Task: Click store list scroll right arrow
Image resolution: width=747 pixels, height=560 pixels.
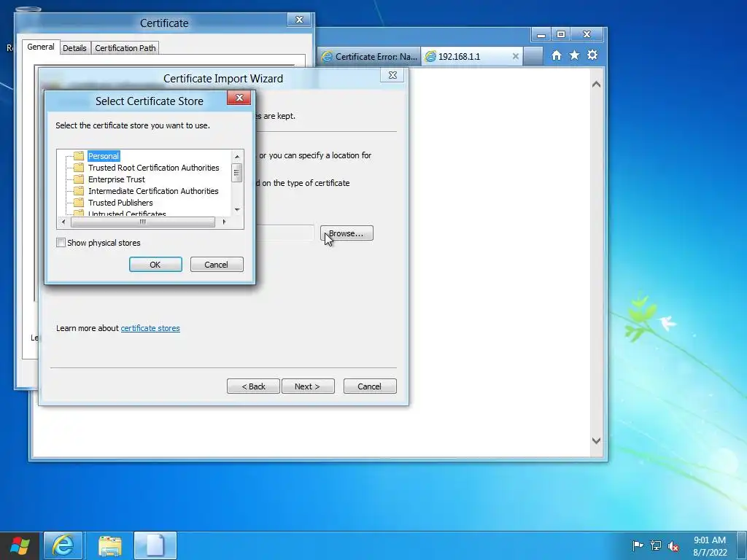Action: [x=224, y=222]
